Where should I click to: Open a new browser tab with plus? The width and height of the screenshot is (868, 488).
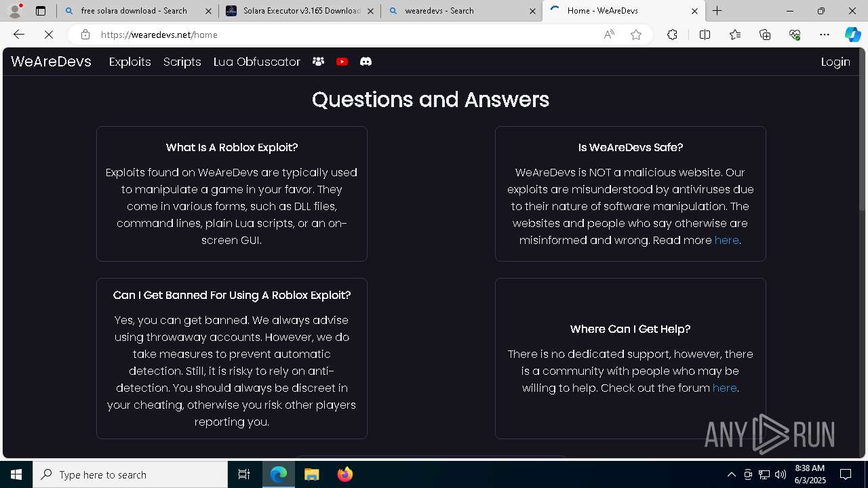[x=717, y=11]
